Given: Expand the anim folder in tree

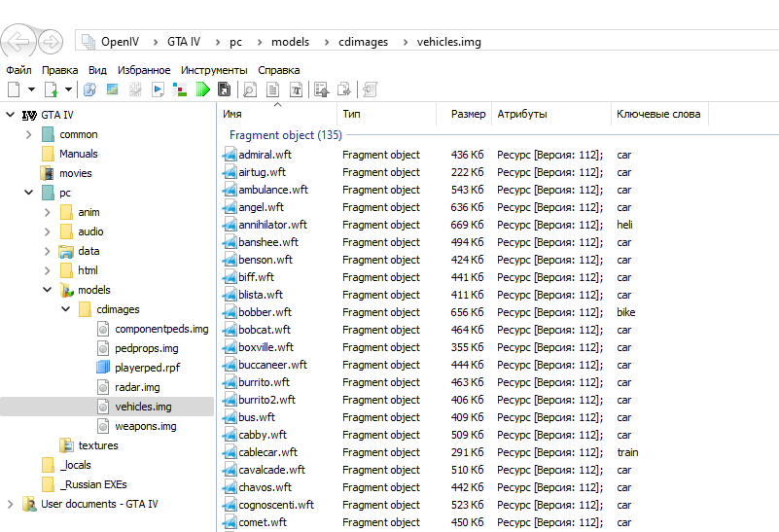Looking at the screenshot, I should [48, 212].
